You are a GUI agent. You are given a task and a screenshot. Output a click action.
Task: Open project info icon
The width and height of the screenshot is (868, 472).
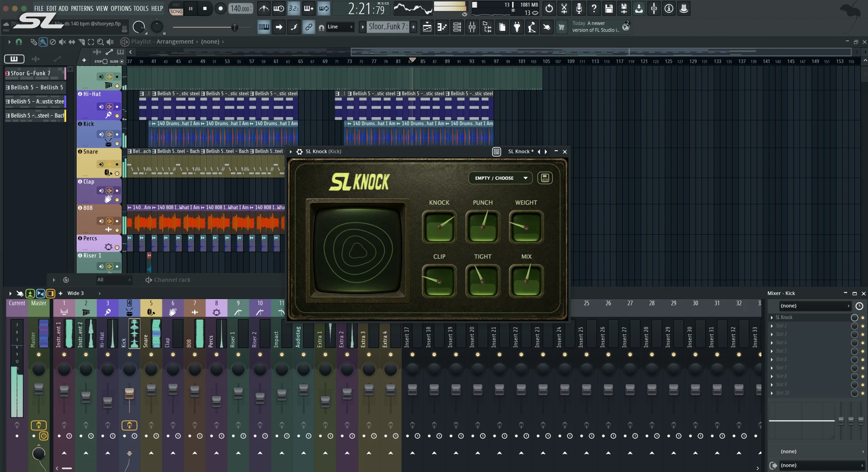pos(669,8)
